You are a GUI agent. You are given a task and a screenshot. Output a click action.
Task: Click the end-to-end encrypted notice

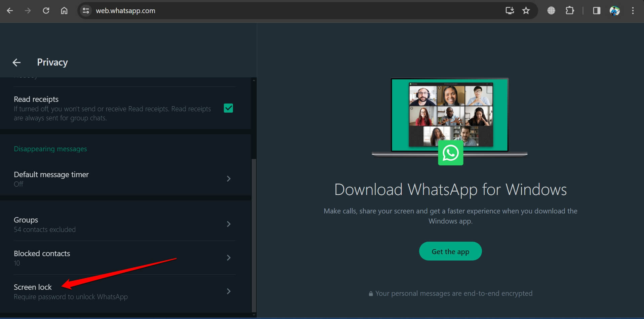[454, 293]
